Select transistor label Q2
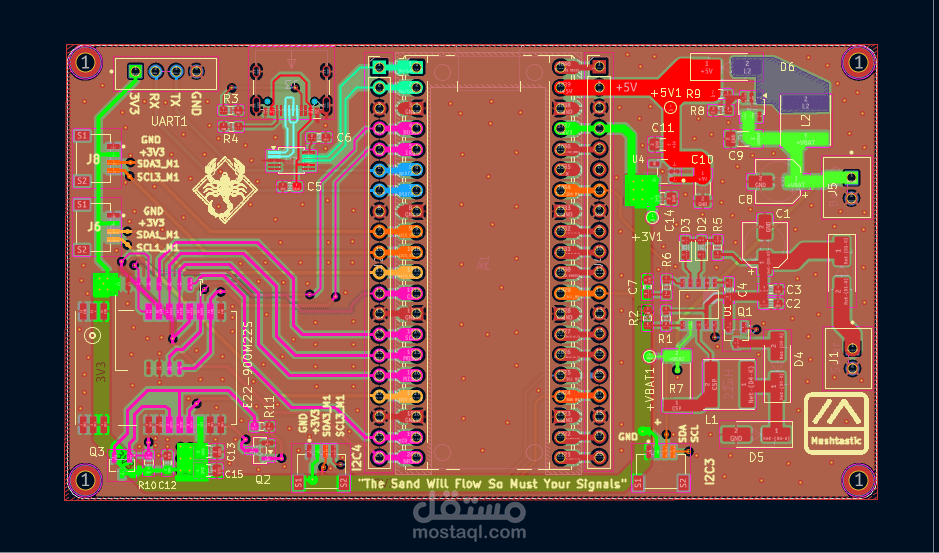The width and height of the screenshot is (939, 553). (263, 479)
